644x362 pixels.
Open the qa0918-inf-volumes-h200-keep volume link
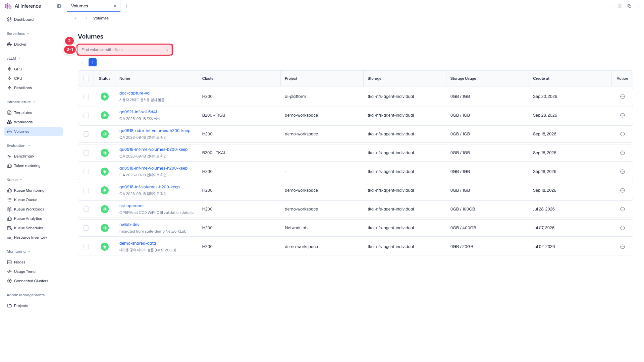coord(150,187)
